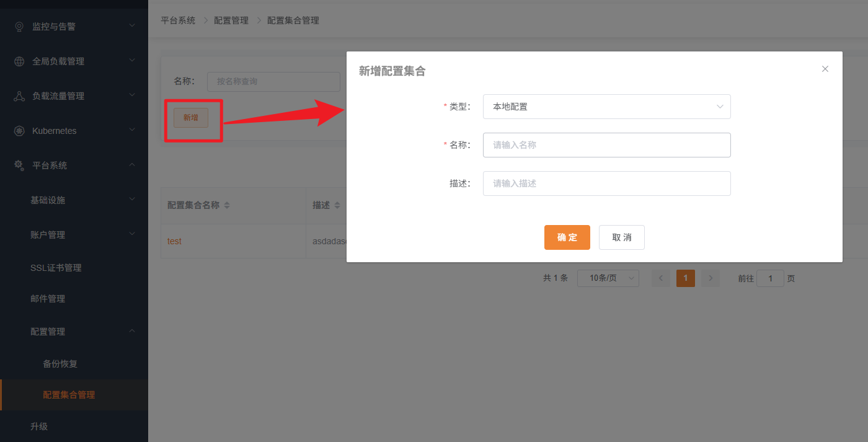Expand the 全局负载管理 chevron

tap(132, 60)
